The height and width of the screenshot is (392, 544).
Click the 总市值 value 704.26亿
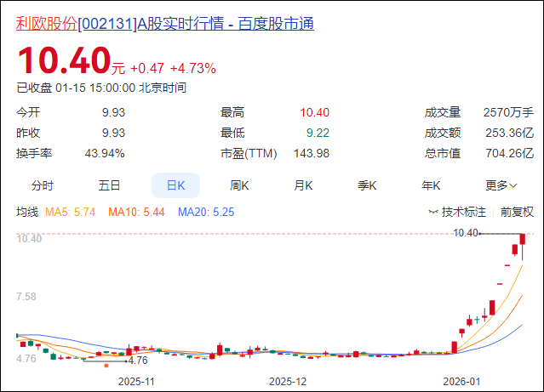(509, 153)
